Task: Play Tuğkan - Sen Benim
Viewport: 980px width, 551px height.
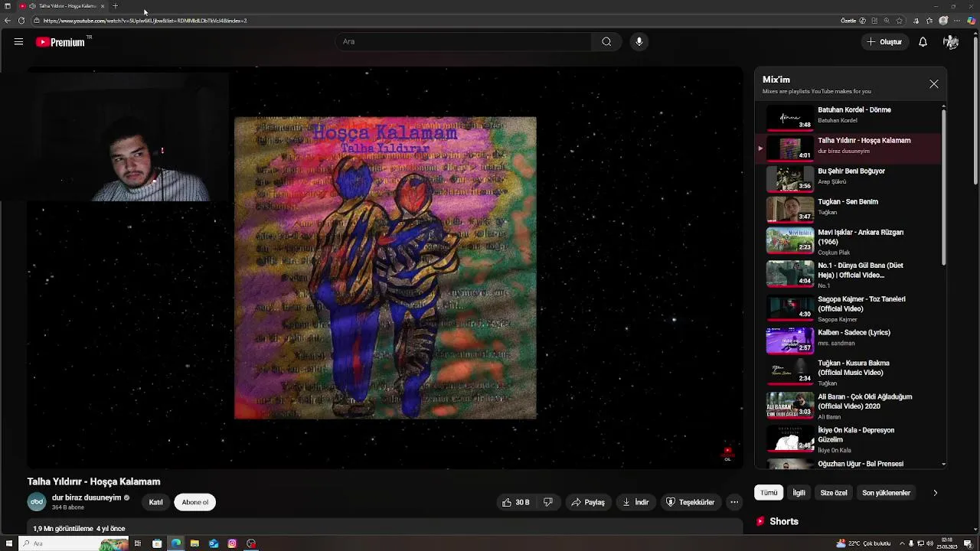Action: (850, 209)
